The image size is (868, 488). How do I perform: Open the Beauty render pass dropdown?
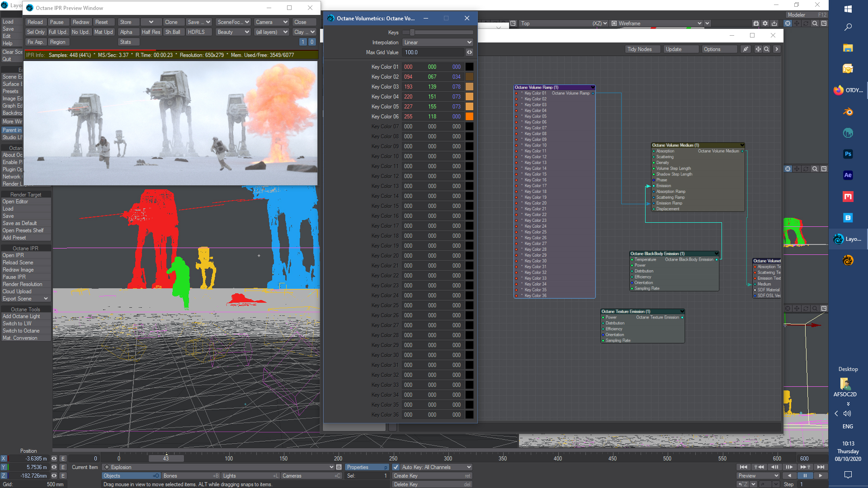[x=233, y=32]
